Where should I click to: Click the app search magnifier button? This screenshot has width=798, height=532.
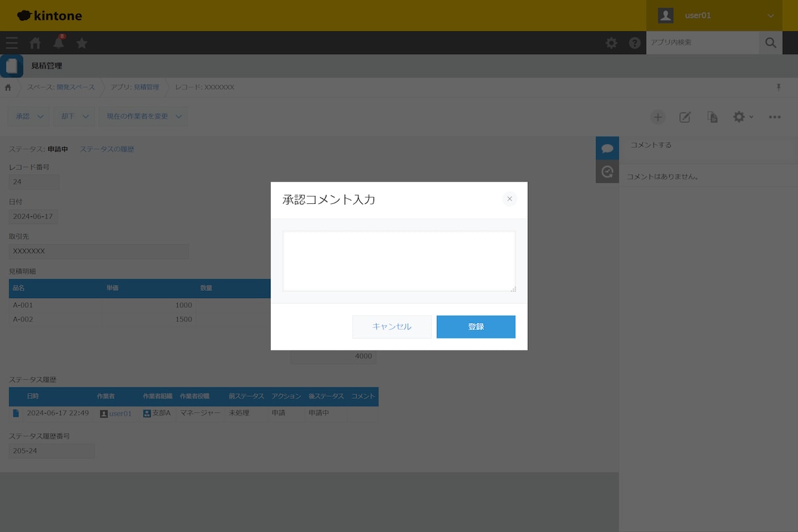[x=771, y=42]
